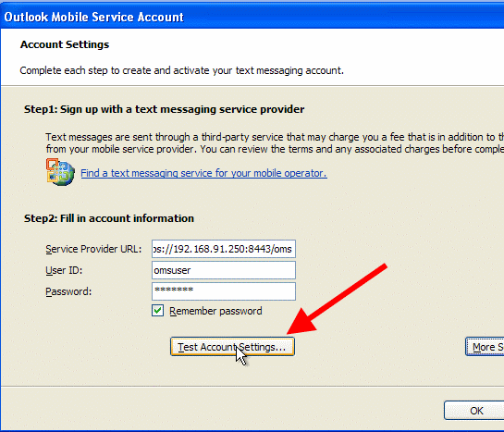Open the More Settings button
504x432 pixels.
tap(485, 347)
